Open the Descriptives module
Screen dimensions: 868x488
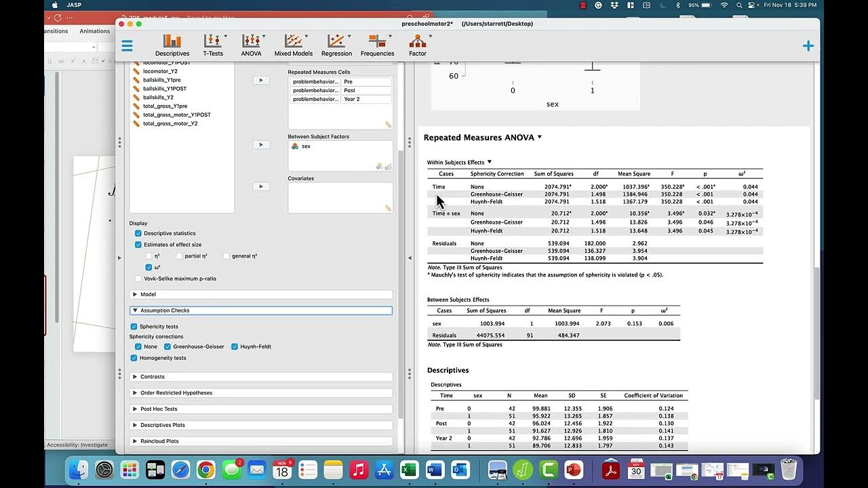click(172, 45)
